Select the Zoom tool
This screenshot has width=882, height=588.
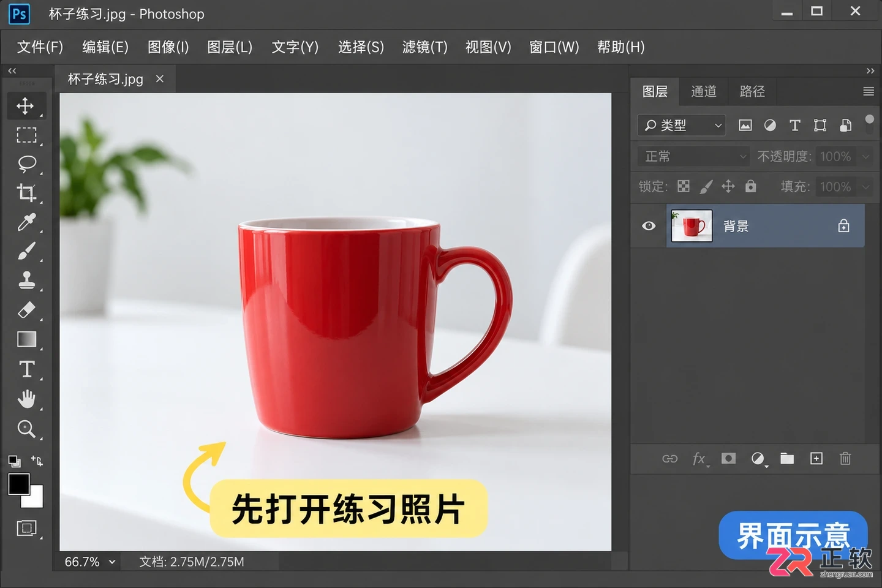(x=26, y=428)
